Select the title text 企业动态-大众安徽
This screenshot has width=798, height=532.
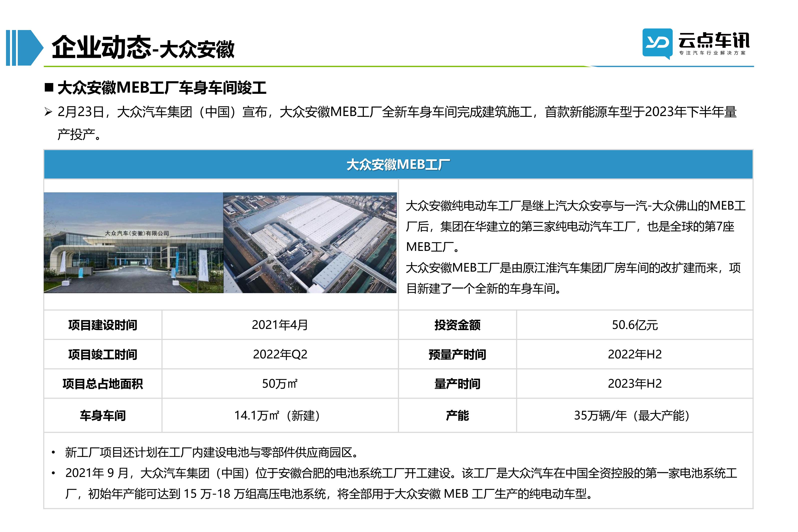(143, 48)
